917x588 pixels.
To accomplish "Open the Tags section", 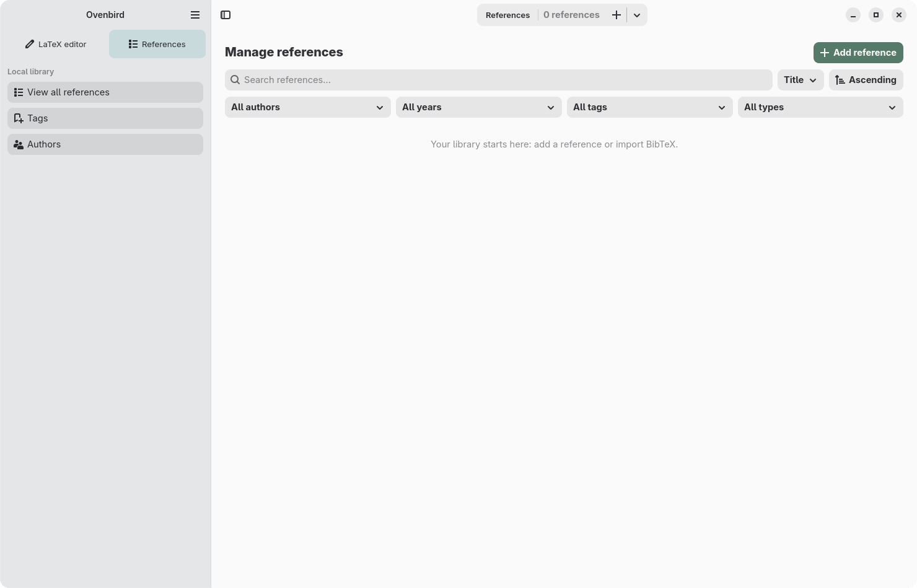I will [105, 118].
